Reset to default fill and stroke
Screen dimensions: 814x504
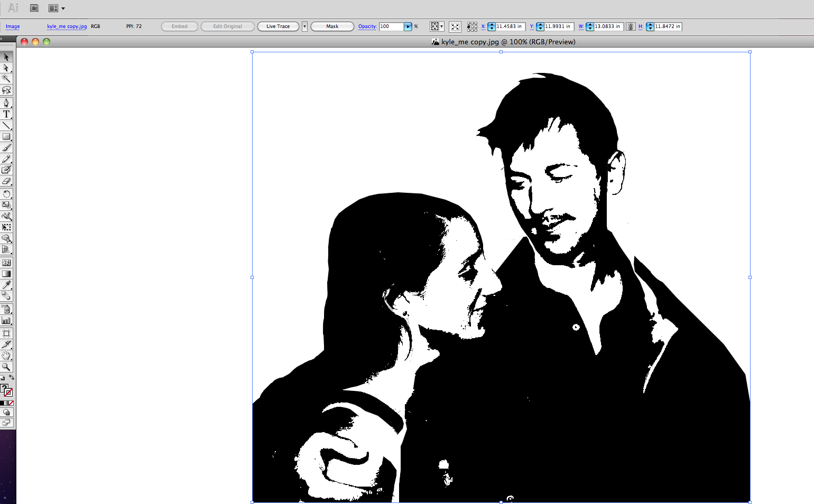click(x=2, y=378)
